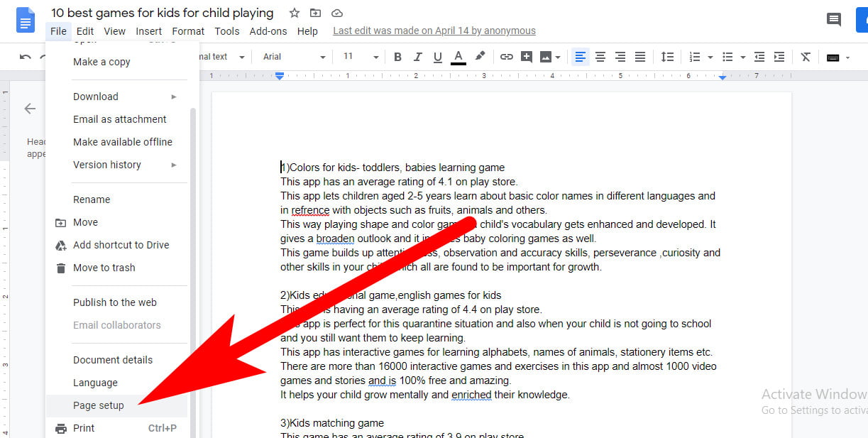Toggle bold formatting
Image resolution: width=868 pixels, height=438 pixels.
(x=397, y=57)
